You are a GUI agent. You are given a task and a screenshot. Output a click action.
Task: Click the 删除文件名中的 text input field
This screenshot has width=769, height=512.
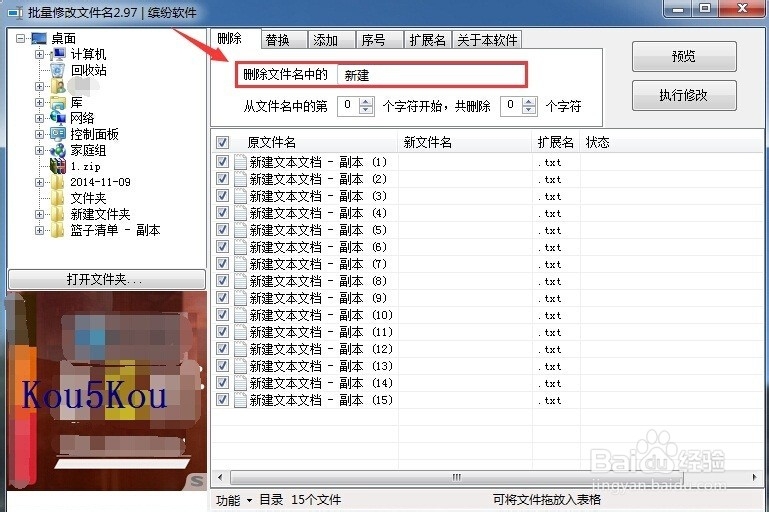point(431,75)
